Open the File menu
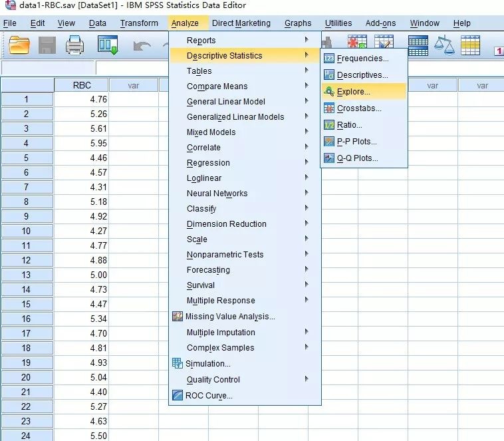504x441 pixels. [x=10, y=23]
